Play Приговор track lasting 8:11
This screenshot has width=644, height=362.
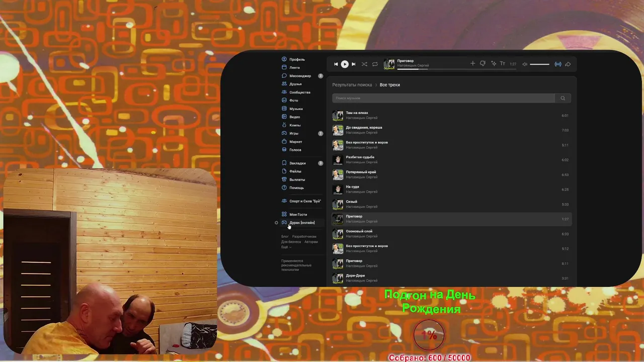[451, 263]
